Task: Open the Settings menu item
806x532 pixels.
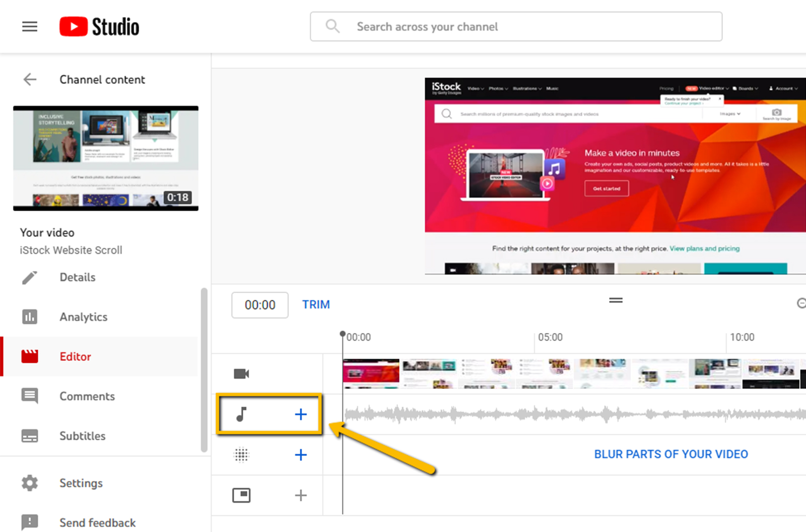Action: tap(81, 483)
